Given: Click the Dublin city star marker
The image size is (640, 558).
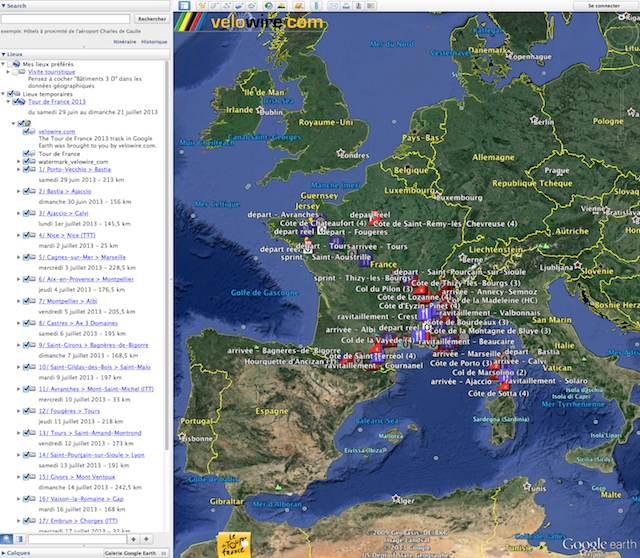Looking at the screenshot, I should 260,109.
